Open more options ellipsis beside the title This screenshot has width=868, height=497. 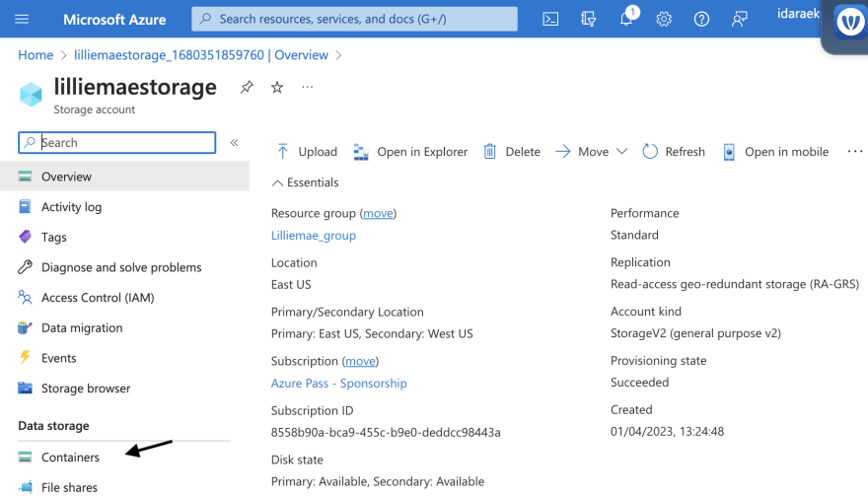pos(307,87)
